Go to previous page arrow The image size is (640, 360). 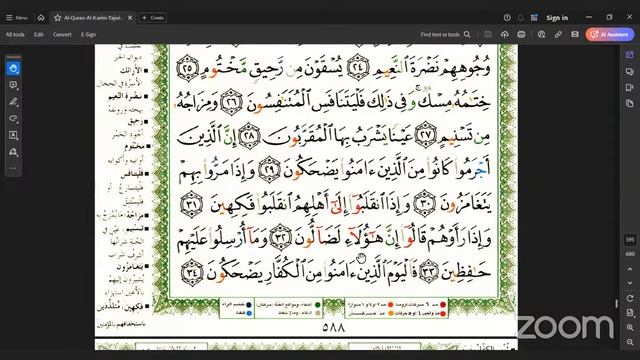point(630,269)
